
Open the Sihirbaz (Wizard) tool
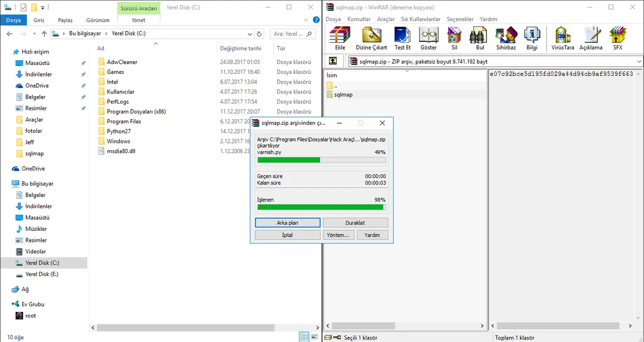coord(506,39)
